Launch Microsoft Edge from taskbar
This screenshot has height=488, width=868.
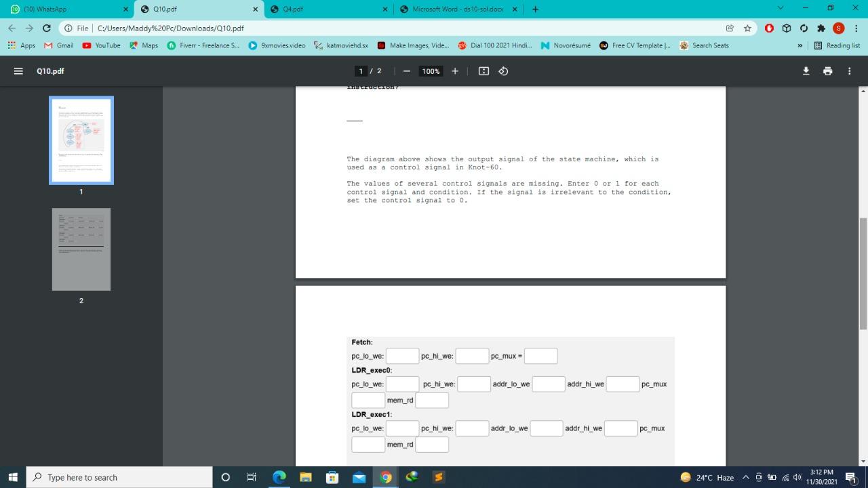(279, 477)
